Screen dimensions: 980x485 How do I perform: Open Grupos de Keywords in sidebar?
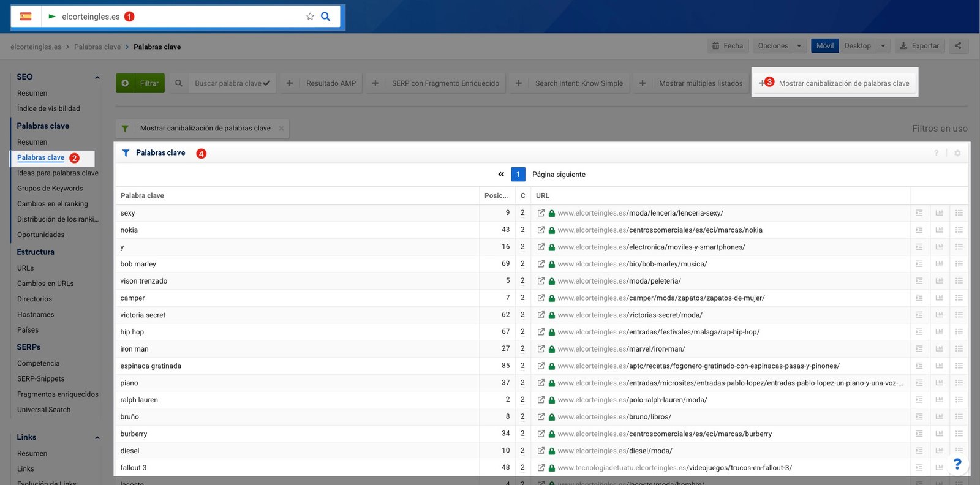point(50,188)
